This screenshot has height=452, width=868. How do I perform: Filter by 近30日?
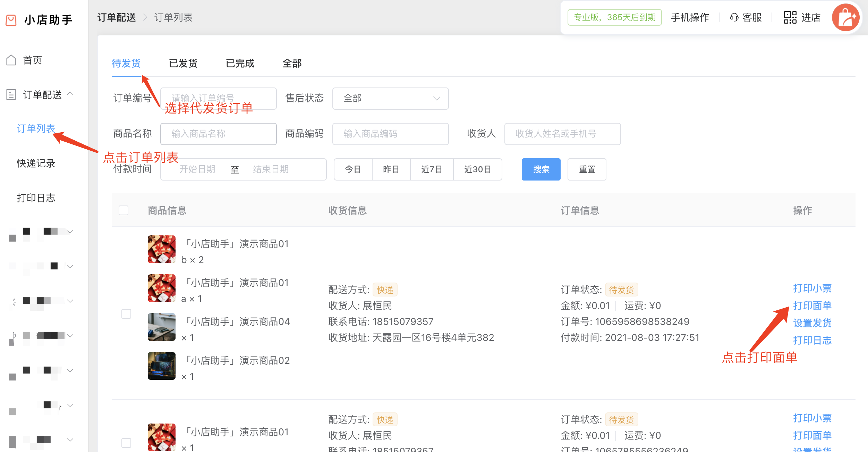point(478,169)
